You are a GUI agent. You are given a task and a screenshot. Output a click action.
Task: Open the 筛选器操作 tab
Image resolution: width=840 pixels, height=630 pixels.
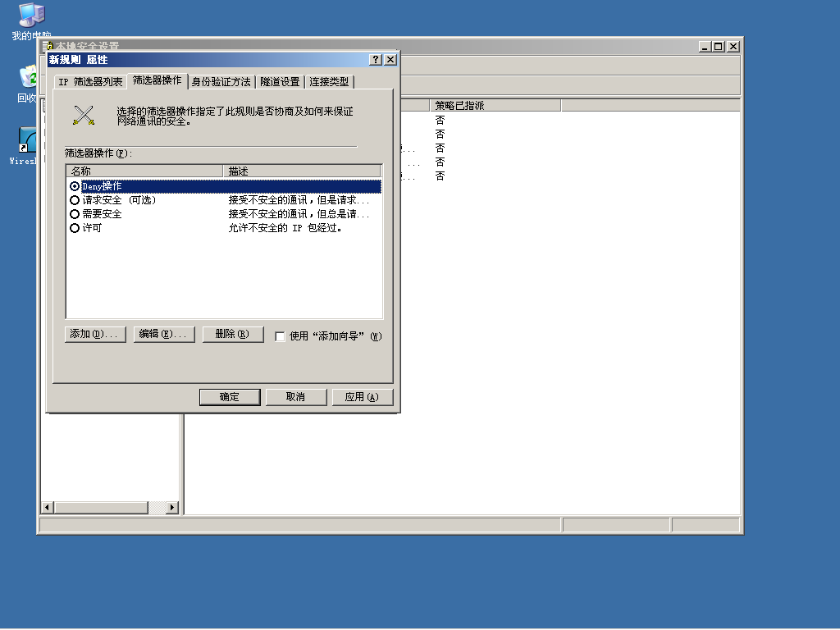[157, 80]
